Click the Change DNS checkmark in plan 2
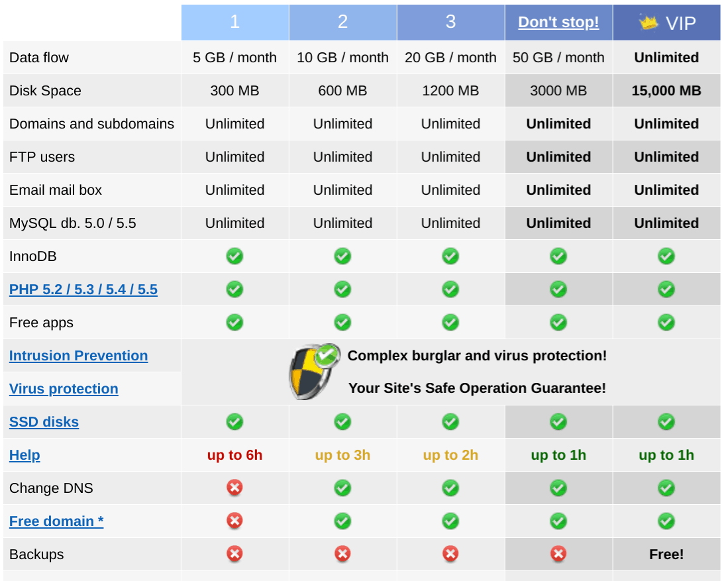Image resolution: width=728 pixels, height=581 pixels. tap(342, 488)
